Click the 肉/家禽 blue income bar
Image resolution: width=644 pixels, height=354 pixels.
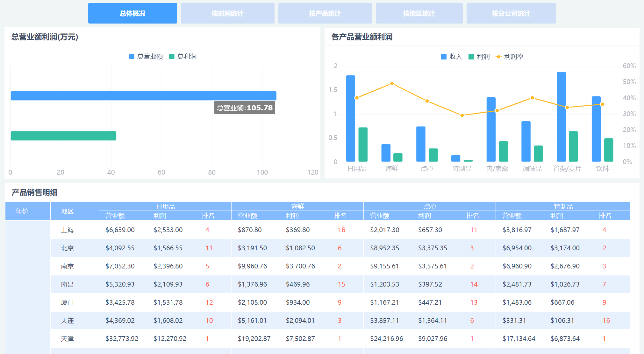click(491, 129)
